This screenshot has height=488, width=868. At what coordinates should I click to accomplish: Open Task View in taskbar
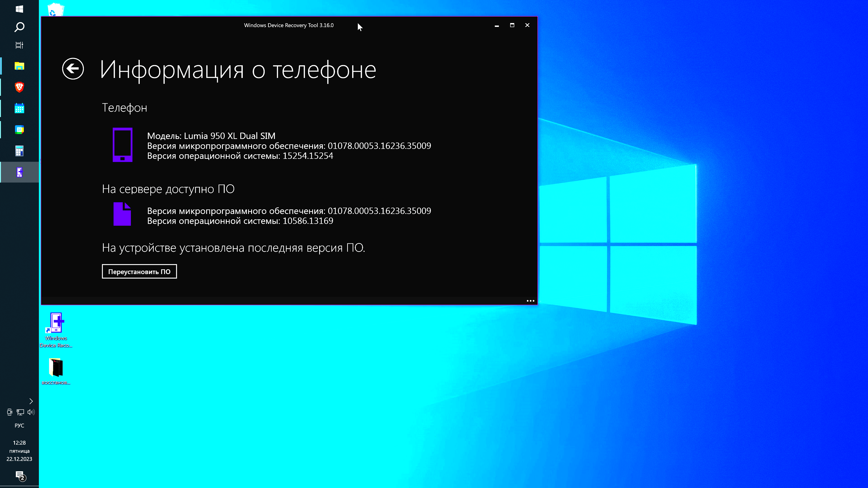pos(19,45)
